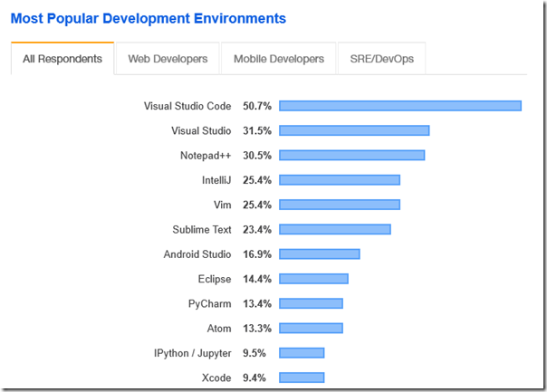Screen dimensions: 547x392
Task: Select the Vim label
Action: coord(223,205)
